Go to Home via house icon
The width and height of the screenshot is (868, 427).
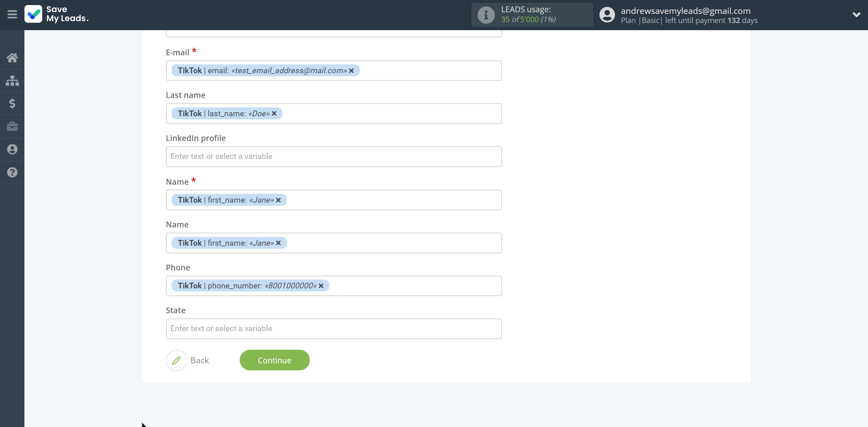(12, 58)
